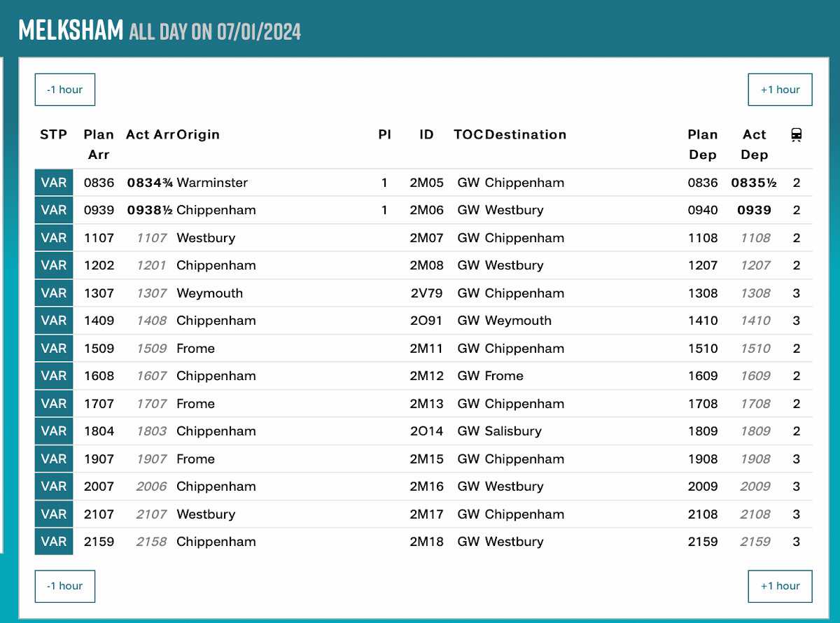Open the 2M05 service to Chippenham
This screenshot has width=840, height=623.
click(x=426, y=183)
